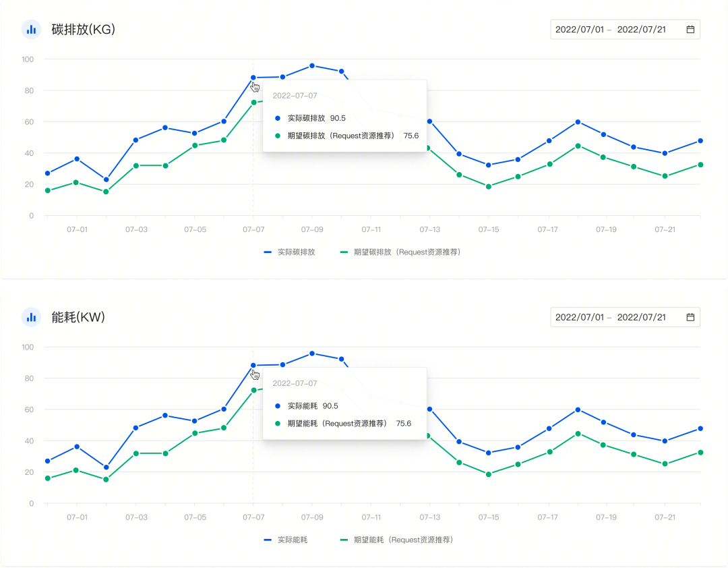Click the blue dot next to 实际能耗 in the tooltip
728x568 pixels.
click(x=277, y=406)
